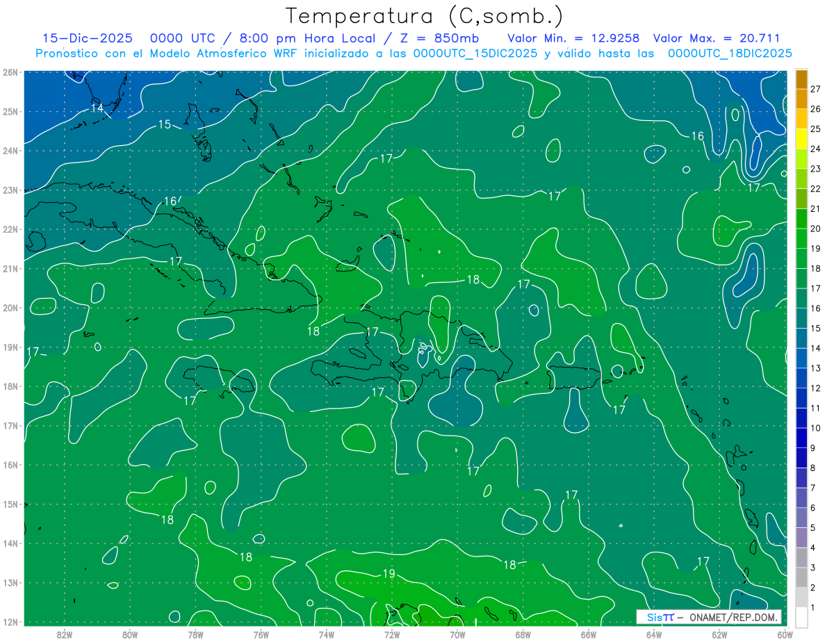Click the 12N latitude axis label
Viewport: 834px width, 644px height.
coord(10,622)
